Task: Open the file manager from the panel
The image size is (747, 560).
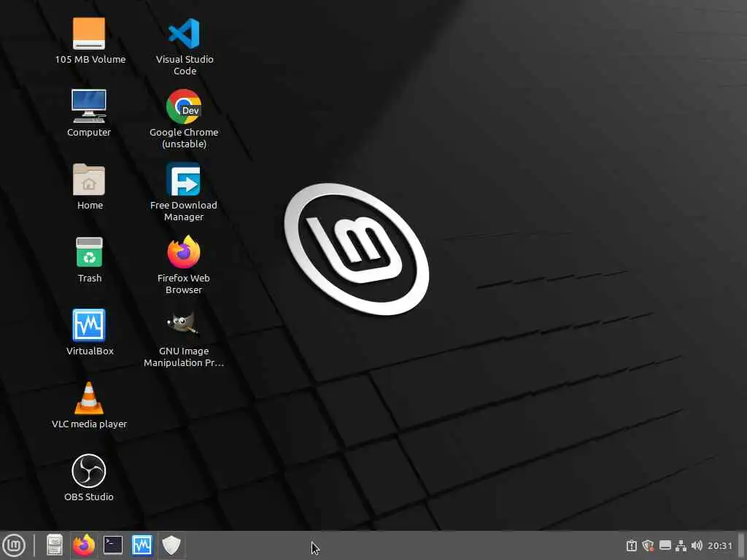Action: tap(54, 545)
